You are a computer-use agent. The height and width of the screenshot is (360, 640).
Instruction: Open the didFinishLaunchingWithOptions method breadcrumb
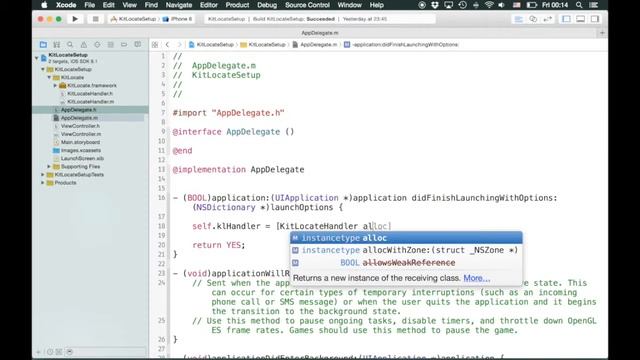click(401, 44)
